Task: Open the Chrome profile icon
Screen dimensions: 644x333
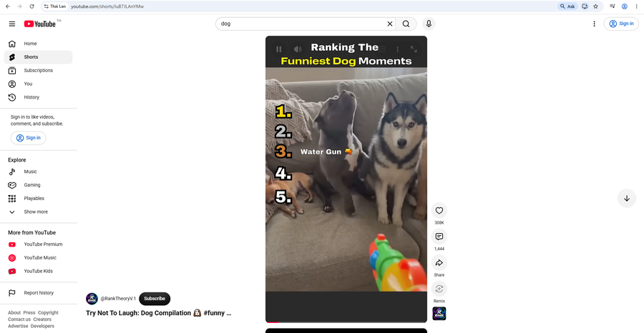Action: [624, 6]
